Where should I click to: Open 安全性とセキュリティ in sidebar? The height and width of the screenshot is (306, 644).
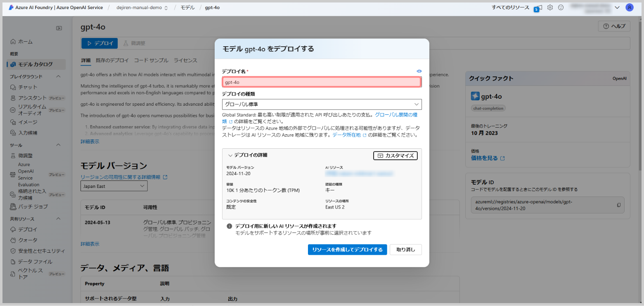tap(41, 251)
